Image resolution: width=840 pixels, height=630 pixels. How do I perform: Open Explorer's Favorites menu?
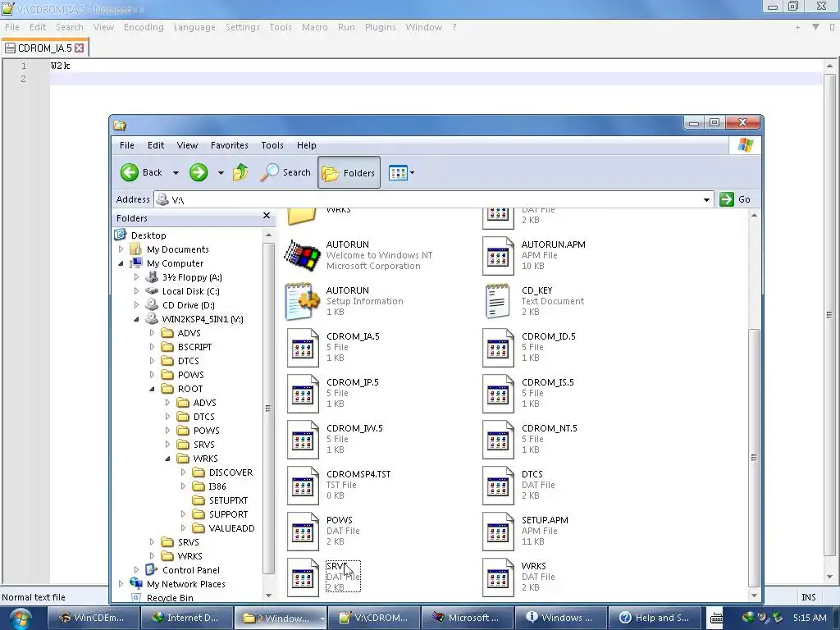(230, 145)
